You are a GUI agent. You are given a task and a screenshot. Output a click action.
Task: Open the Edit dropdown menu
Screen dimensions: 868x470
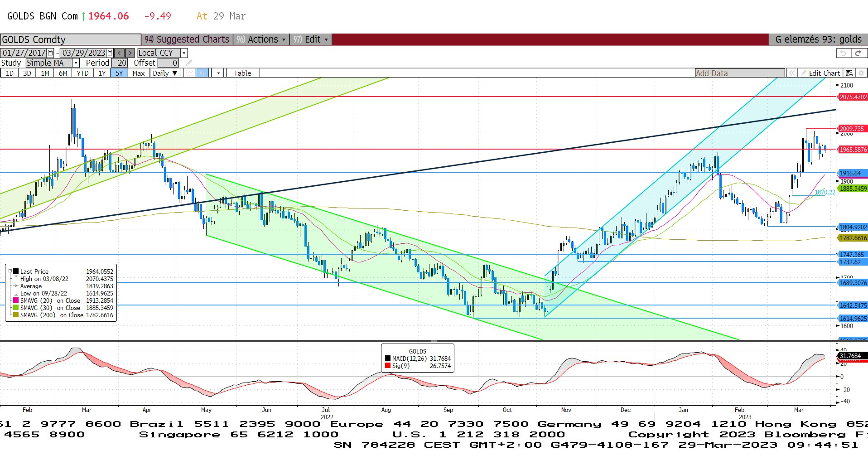(x=311, y=39)
